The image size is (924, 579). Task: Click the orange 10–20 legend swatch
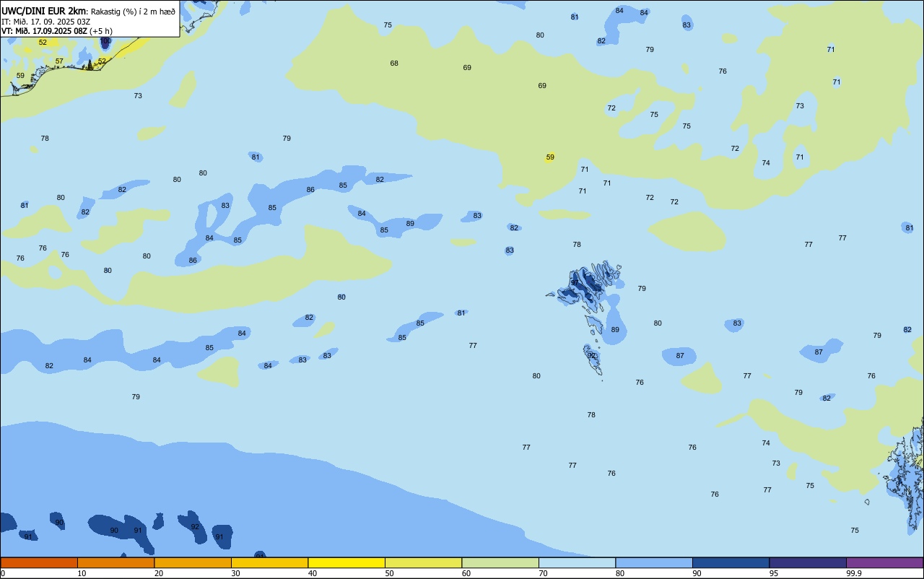(115, 562)
